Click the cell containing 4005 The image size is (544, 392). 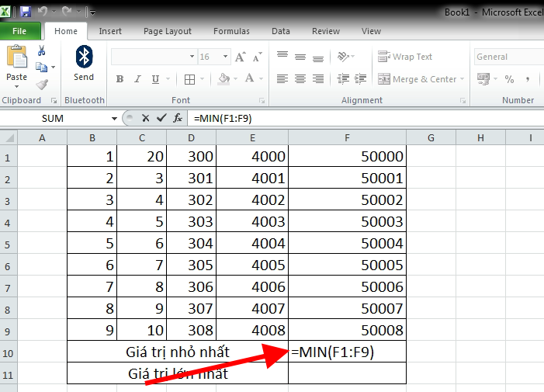pyautogui.click(x=252, y=265)
